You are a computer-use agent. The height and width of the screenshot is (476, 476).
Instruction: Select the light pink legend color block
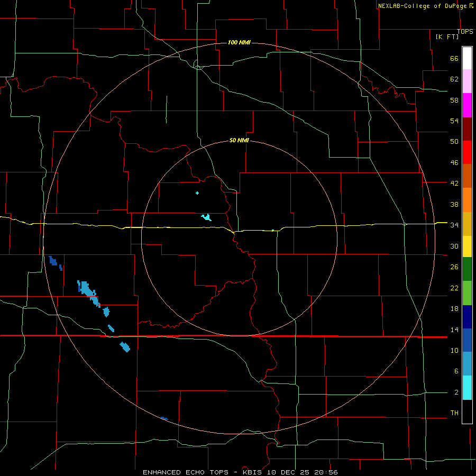click(x=467, y=81)
